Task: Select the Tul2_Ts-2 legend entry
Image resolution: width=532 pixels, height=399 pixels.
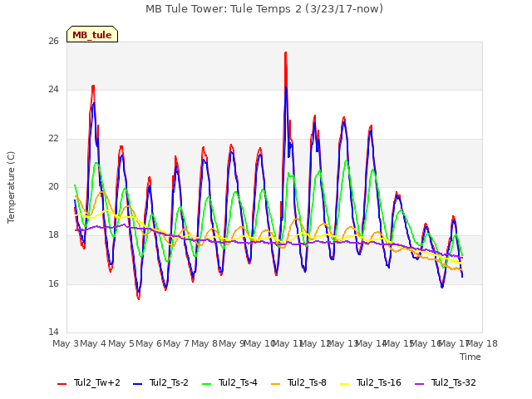Action: [160, 382]
